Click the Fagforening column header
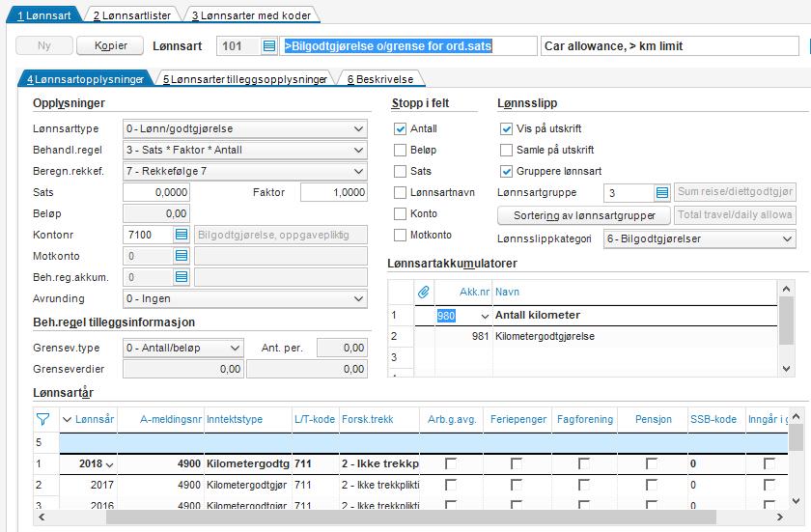811x532 pixels. coord(584,419)
